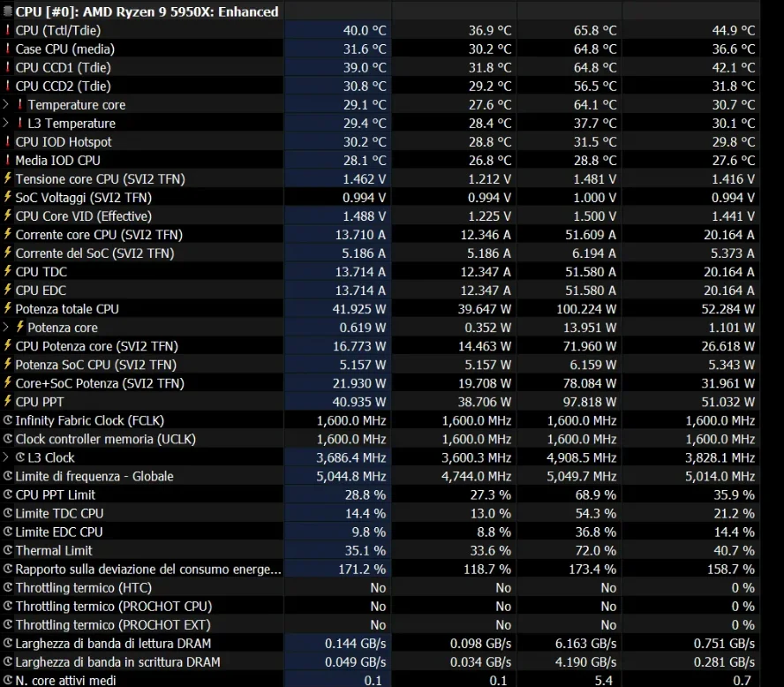Click the 5,044.8 MHz value
This screenshot has height=687, width=784.
[x=351, y=476]
